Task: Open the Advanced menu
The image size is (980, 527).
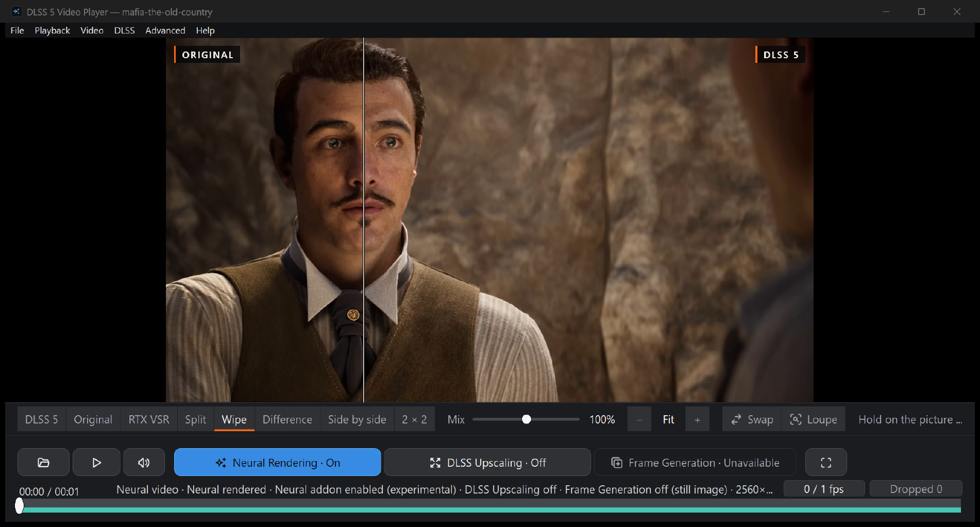Action: [165, 30]
